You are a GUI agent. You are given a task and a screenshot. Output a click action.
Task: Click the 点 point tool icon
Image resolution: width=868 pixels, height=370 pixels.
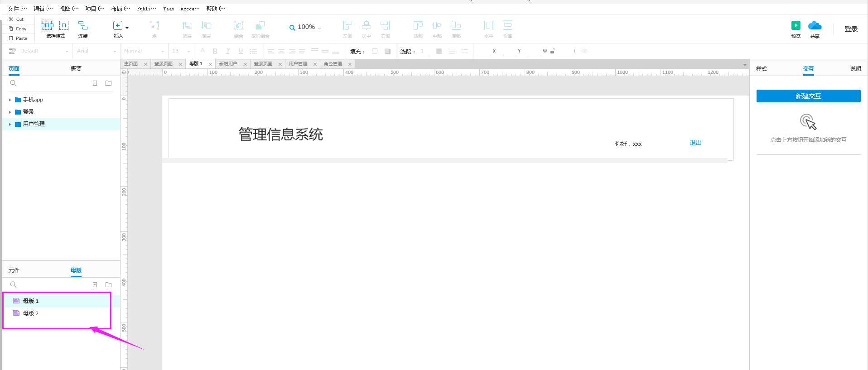click(x=154, y=25)
